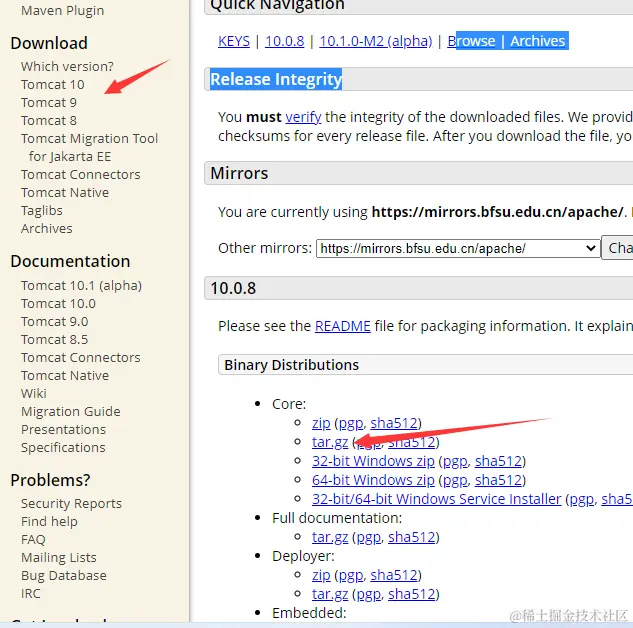The image size is (633, 628).
Task: Open the Security Reports link
Action: click(71, 504)
